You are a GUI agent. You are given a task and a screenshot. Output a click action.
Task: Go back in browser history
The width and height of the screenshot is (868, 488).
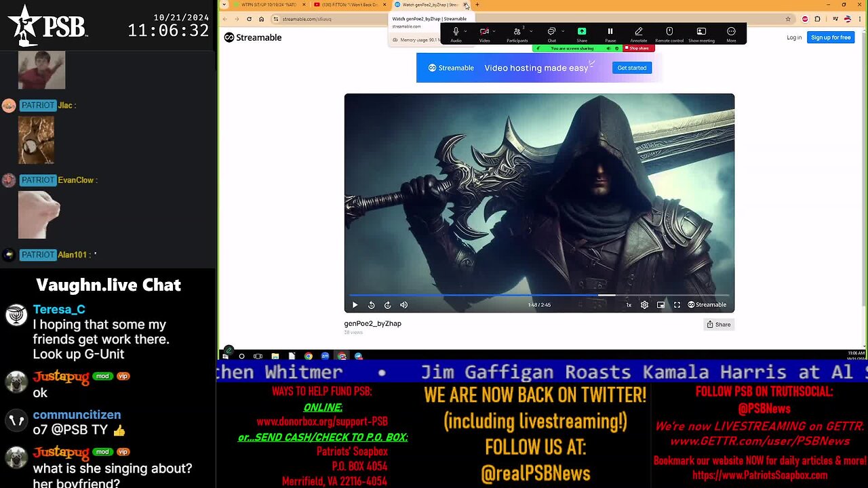pos(225,19)
